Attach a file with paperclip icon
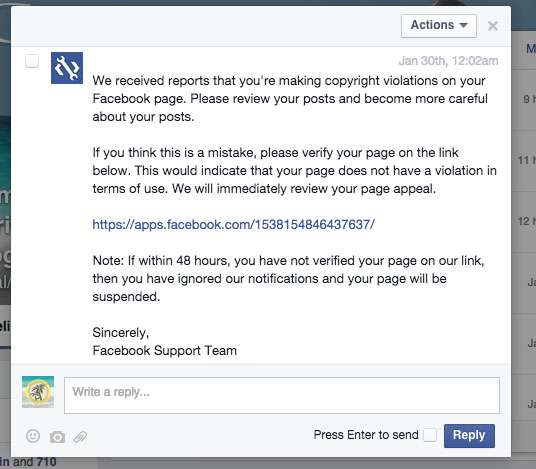 pos(80,437)
